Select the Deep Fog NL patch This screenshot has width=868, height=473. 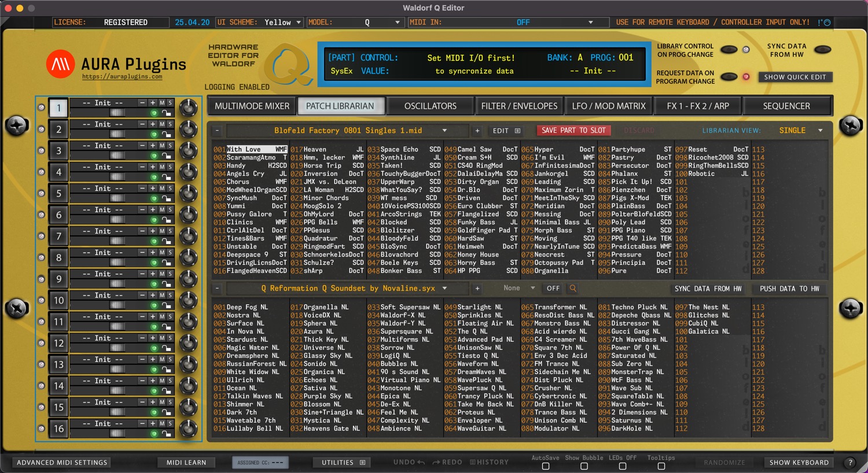[x=247, y=307]
